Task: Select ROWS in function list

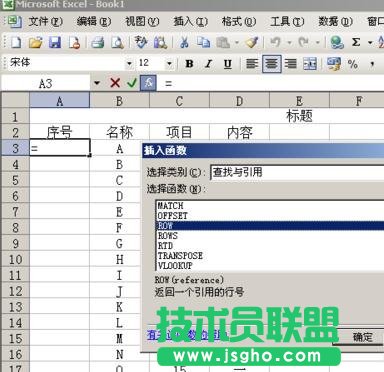Action: tap(270, 236)
